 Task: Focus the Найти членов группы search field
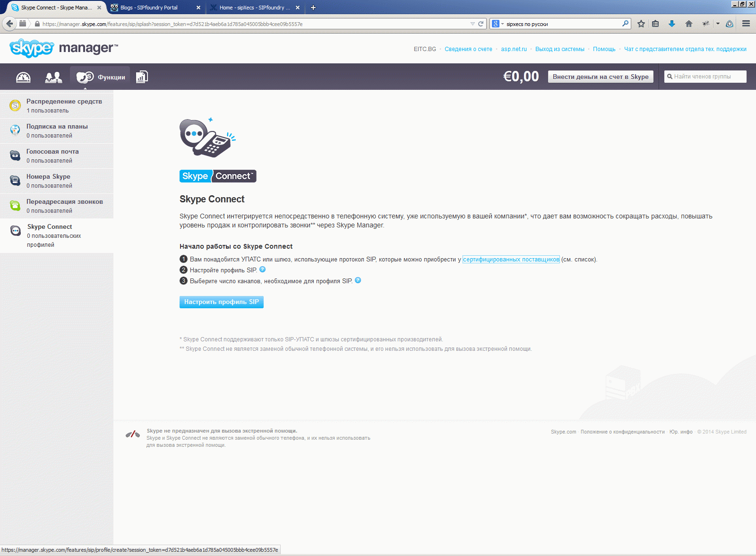705,77
